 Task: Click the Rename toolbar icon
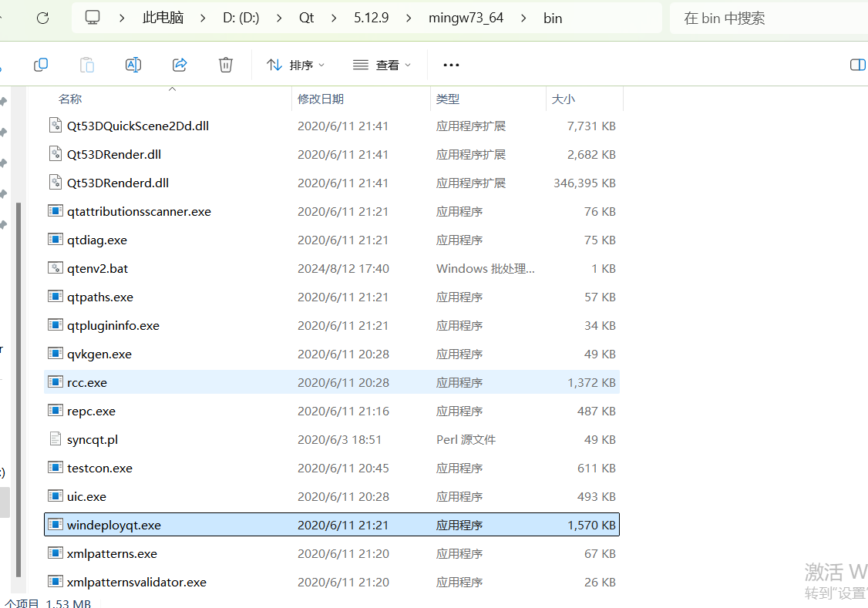click(x=133, y=65)
